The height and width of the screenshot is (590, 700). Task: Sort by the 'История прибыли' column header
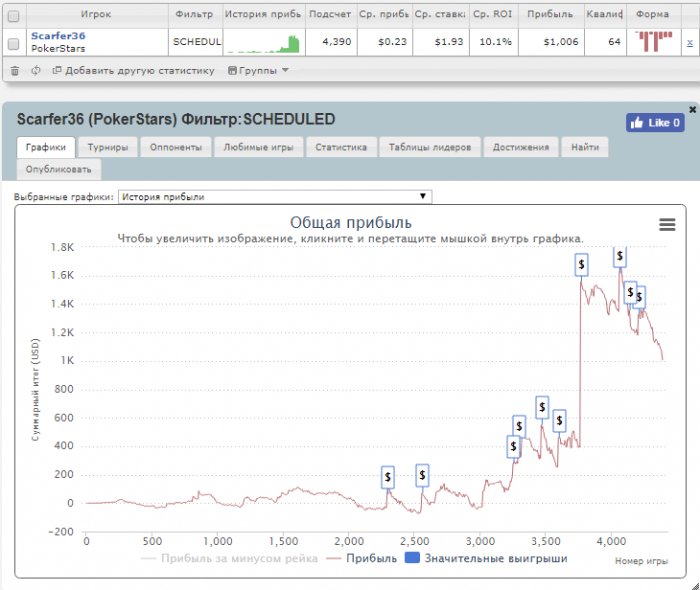(263, 14)
